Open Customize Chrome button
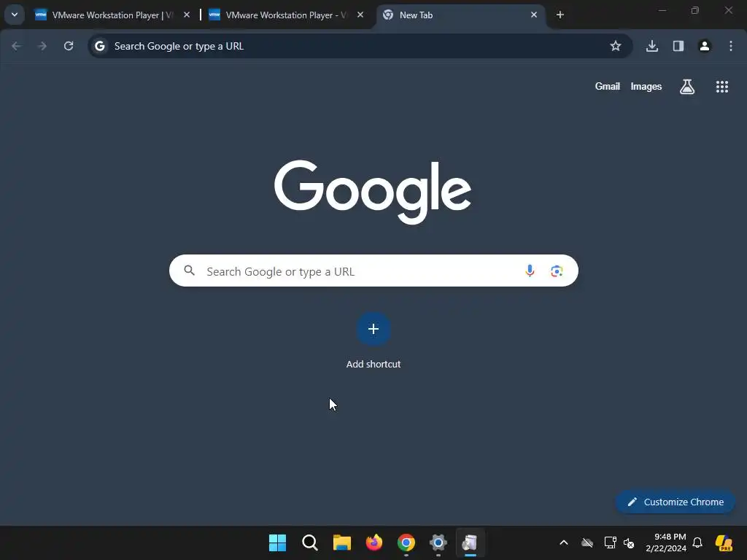747x560 pixels. (x=675, y=502)
